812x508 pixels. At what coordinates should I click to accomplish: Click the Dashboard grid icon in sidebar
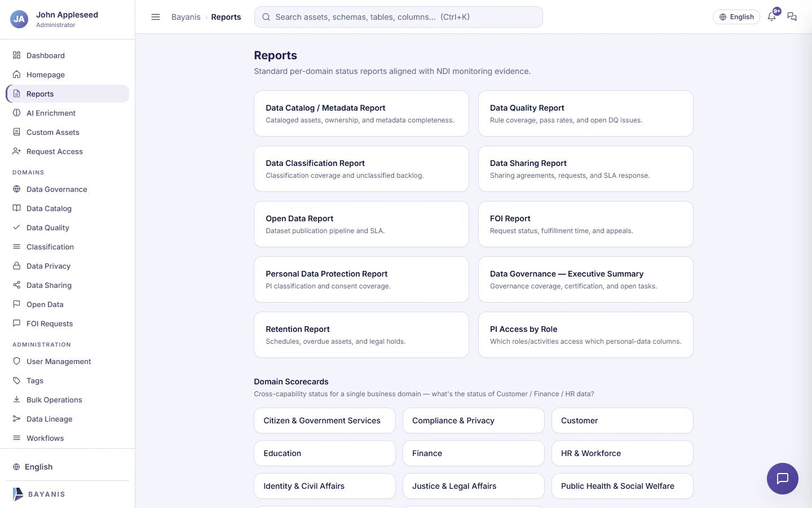tap(16, 55)
